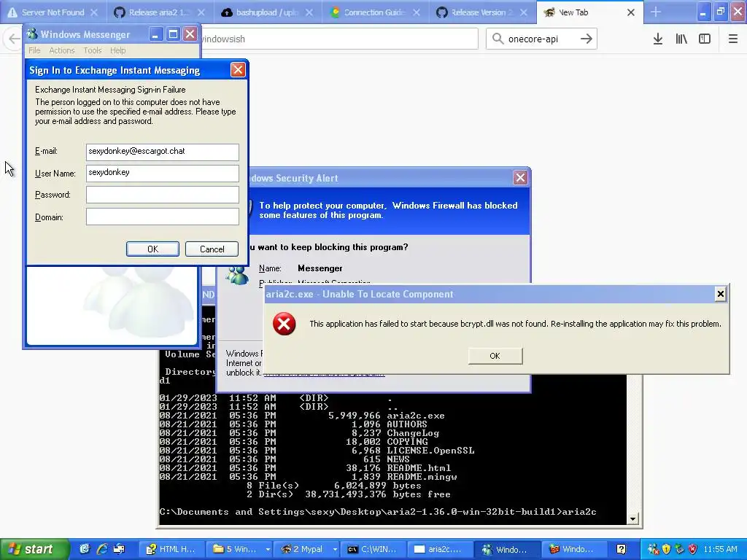Screen dimensions: 747x560
Task: Open Internet Explorer from Quick Launch
Action: click(102, 549)
